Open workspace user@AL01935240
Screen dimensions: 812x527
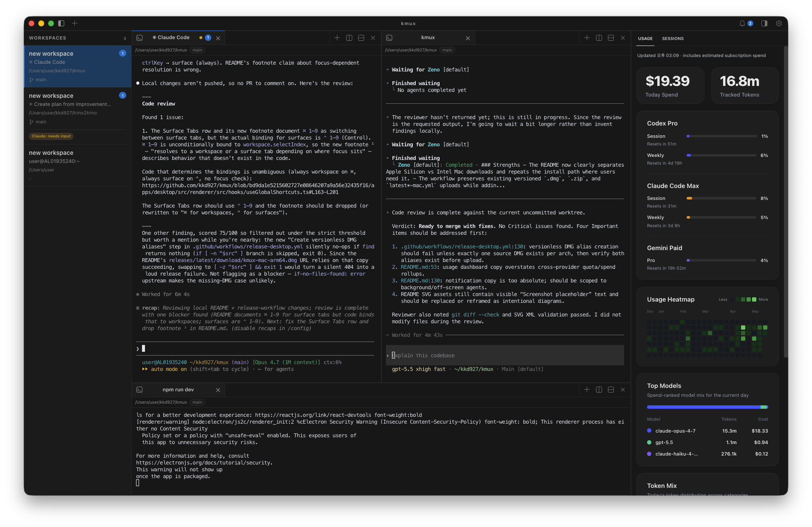pyautogui.click(x=78, y=165)
